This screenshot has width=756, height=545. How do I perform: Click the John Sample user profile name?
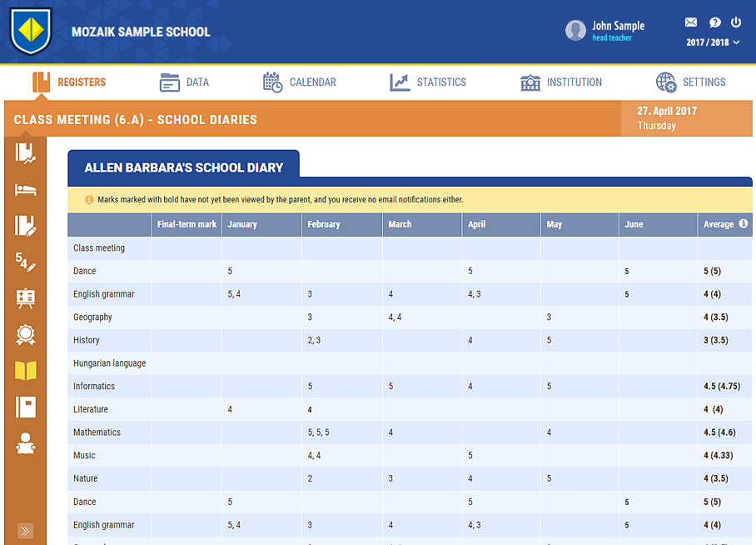pyautogui.click(x=618, y=26)
